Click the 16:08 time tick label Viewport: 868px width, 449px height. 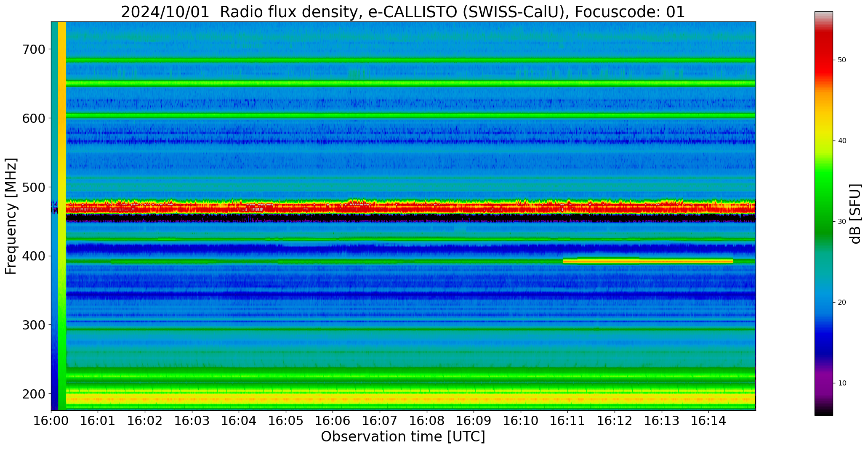point(427,421)
